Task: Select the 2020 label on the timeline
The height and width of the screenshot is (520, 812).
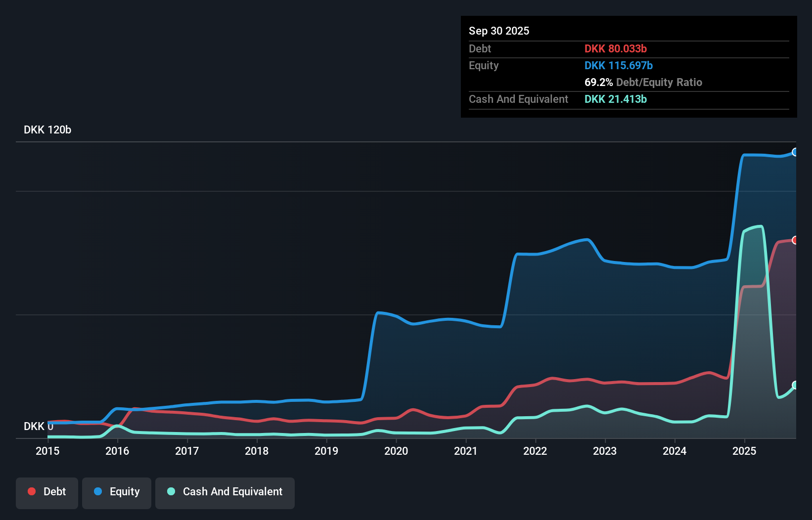Action: [x=396, y=451]
